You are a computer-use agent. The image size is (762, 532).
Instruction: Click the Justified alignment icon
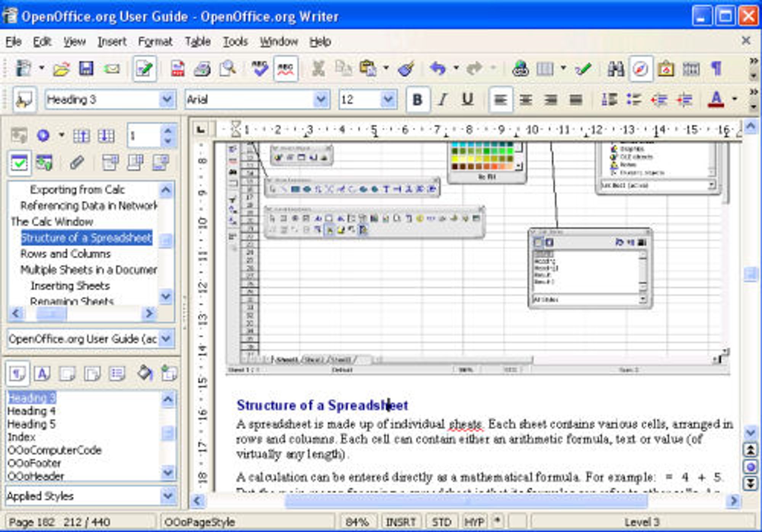point(576,100)
